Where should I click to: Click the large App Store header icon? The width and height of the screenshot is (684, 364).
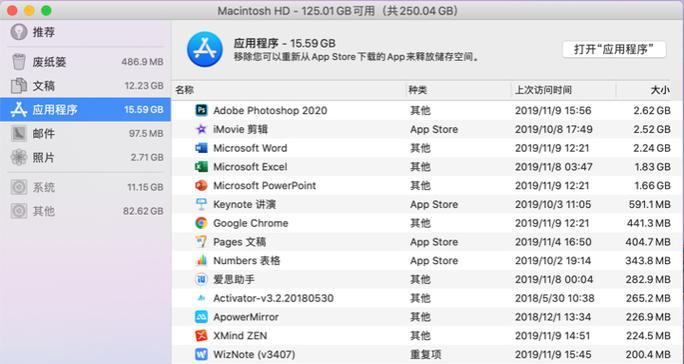point(205,49)
